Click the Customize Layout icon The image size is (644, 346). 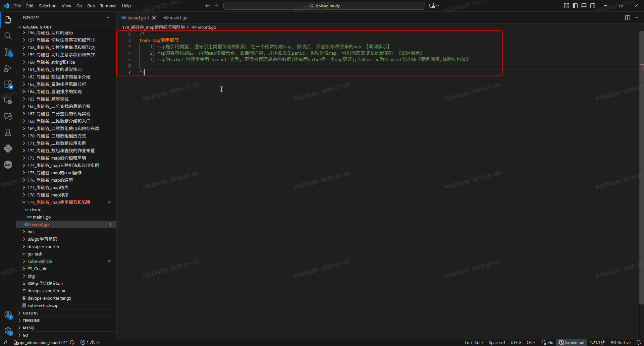coord(567,6)
